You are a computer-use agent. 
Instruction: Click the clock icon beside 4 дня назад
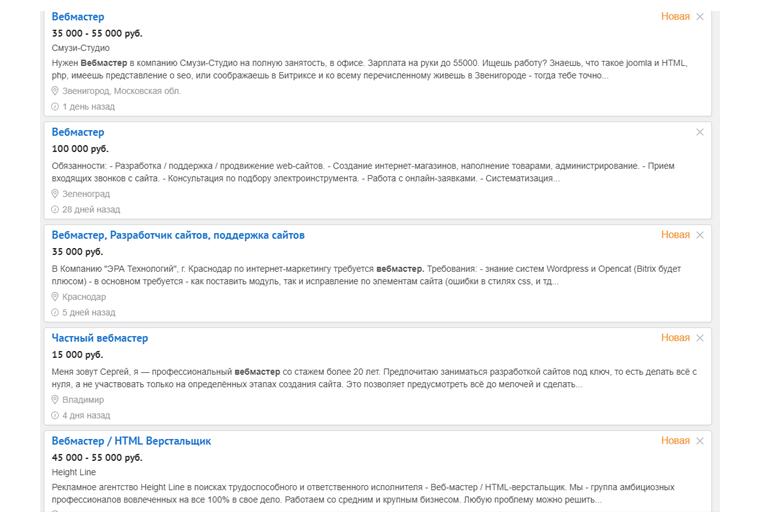(56, 415)
